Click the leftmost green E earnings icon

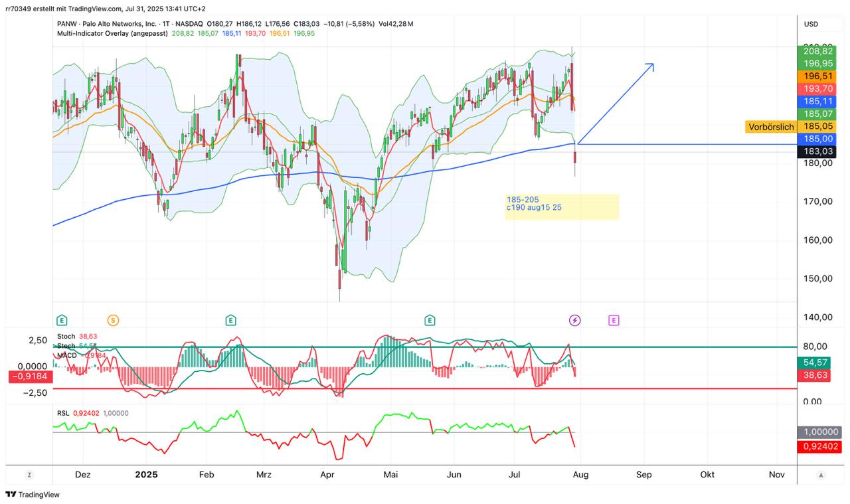(x=62, y=321)
